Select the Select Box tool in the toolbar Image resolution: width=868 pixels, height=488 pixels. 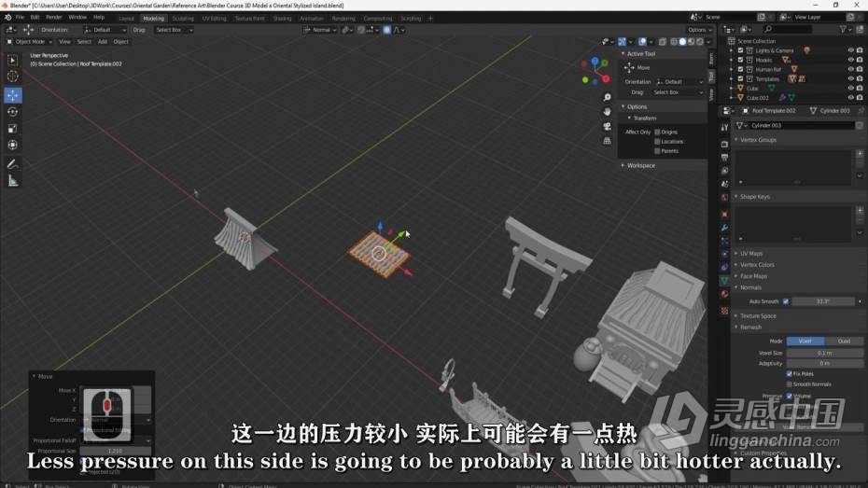coord(13,60)
